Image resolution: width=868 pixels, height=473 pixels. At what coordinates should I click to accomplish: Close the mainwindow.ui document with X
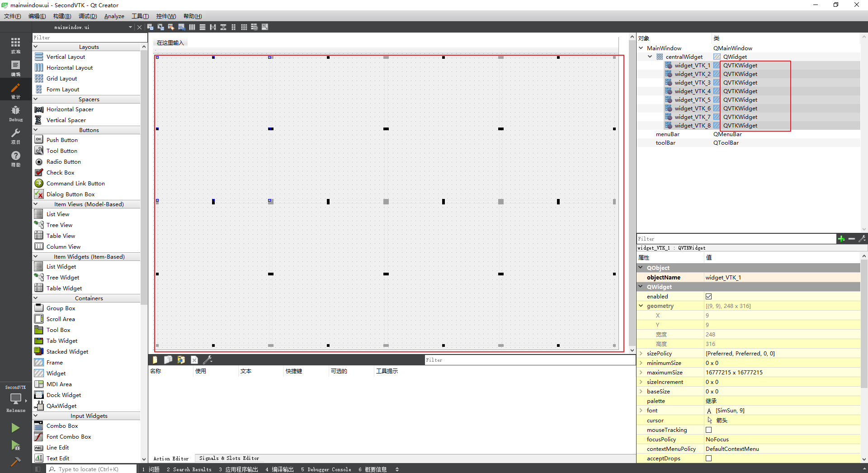point(139,27)
